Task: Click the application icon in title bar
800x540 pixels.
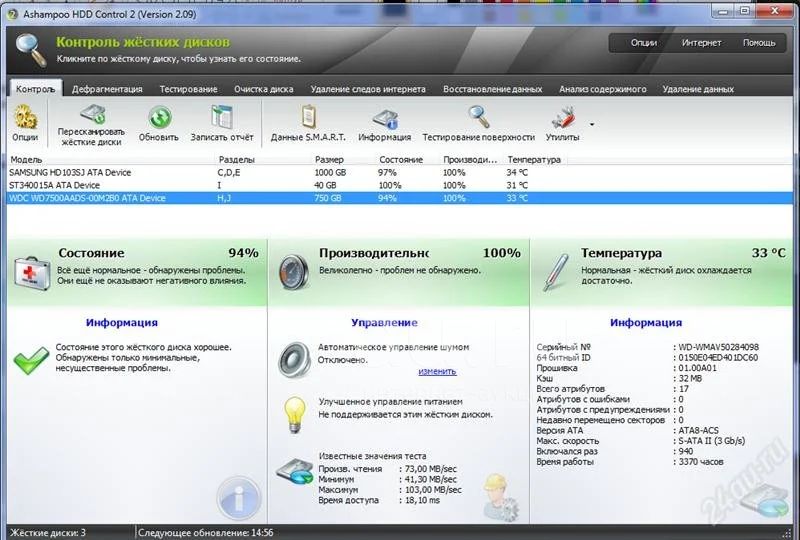Action: coord(12,14)
